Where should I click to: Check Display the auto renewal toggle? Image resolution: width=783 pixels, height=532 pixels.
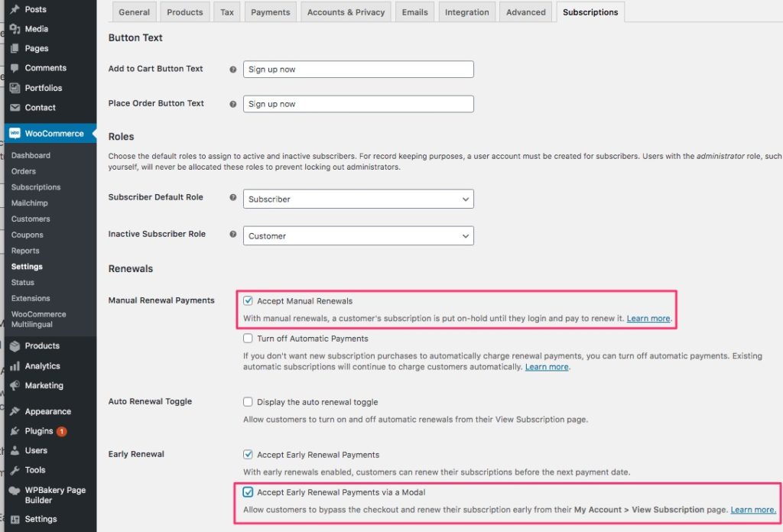248,401
